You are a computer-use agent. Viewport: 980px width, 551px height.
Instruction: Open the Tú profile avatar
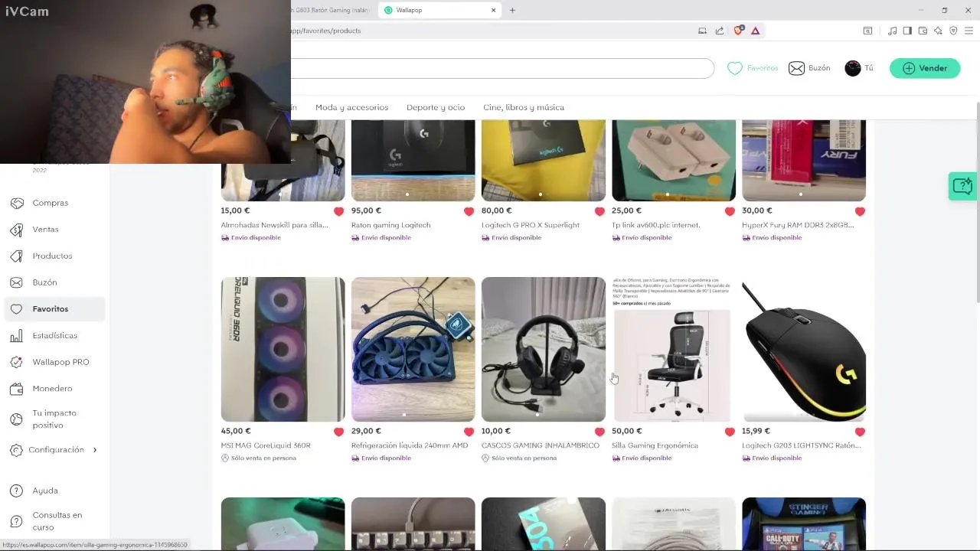[852, 68]
